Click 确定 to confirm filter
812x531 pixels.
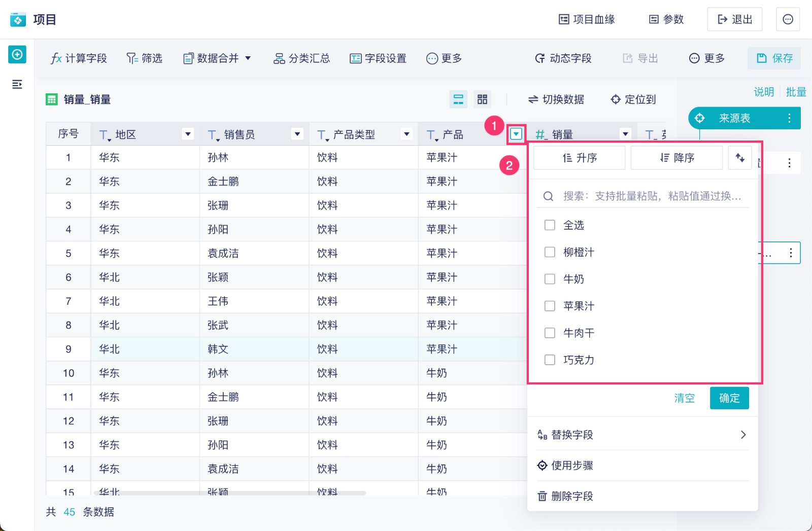click(729, 398)
